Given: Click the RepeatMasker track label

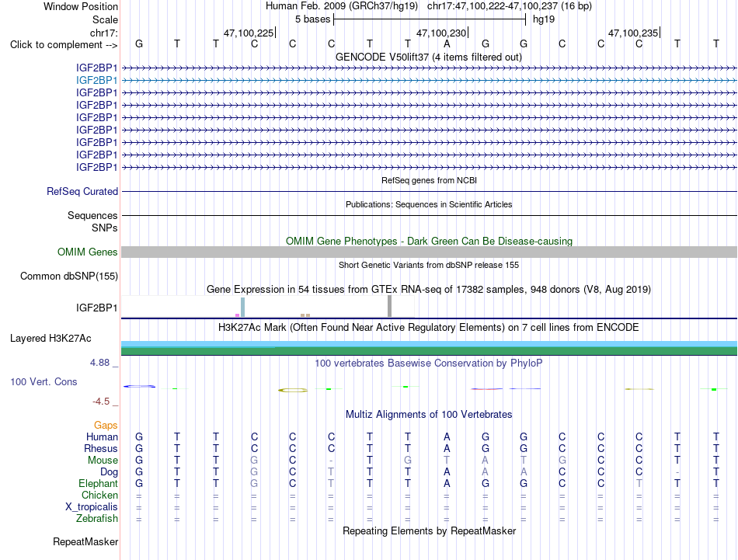Looking at the screenshot, I should pyautogui.click(x=85, y=542).
